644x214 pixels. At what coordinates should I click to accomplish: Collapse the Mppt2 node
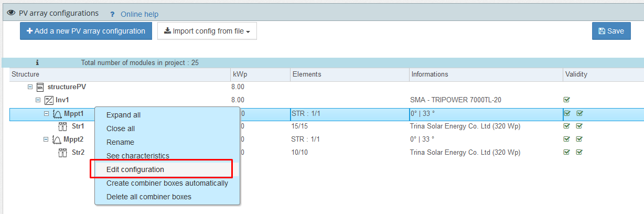47,139
